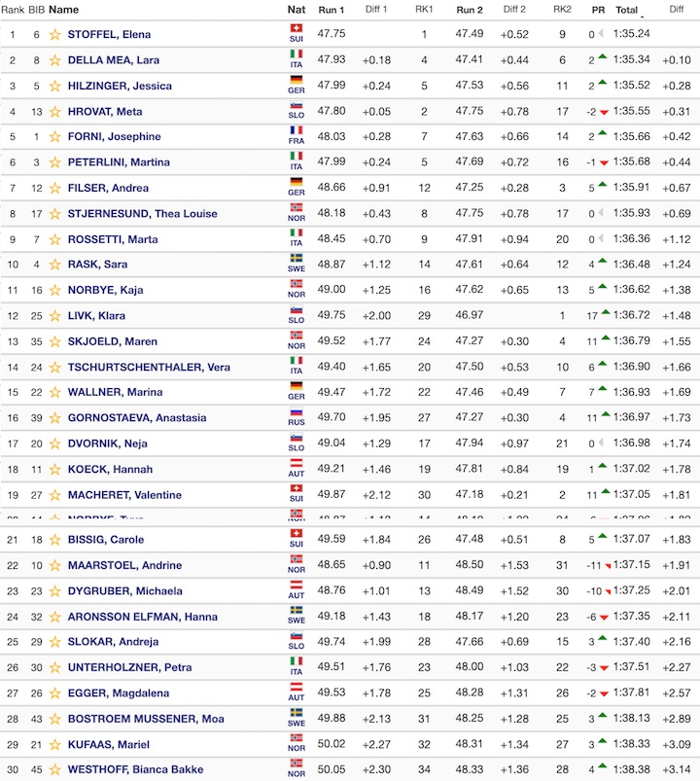Toggle favorite star for LIVK, Klara
Screen dimensions: 700x781
tap(54, 316)
